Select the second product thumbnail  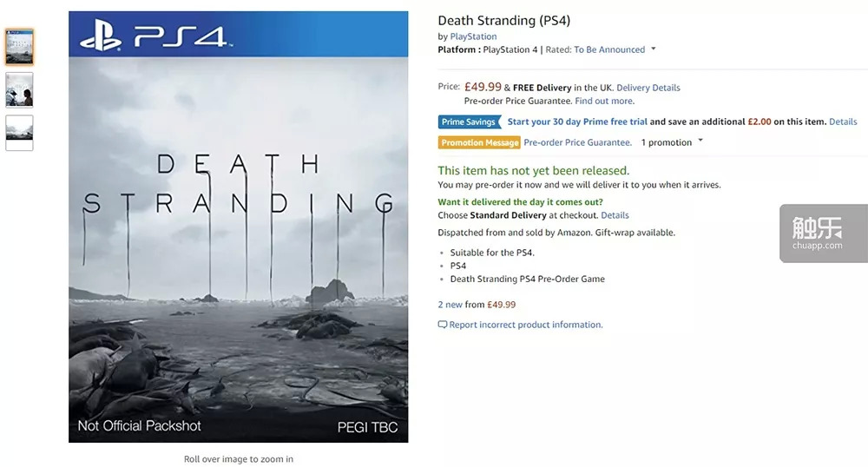click(x=19, y=89)
